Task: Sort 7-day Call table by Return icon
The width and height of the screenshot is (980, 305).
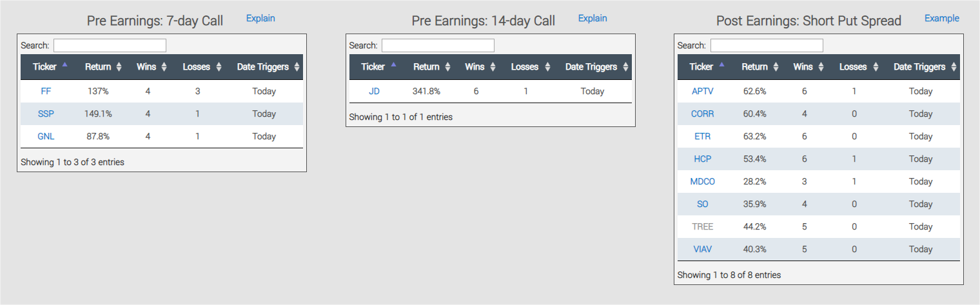Action: [119, 67]
